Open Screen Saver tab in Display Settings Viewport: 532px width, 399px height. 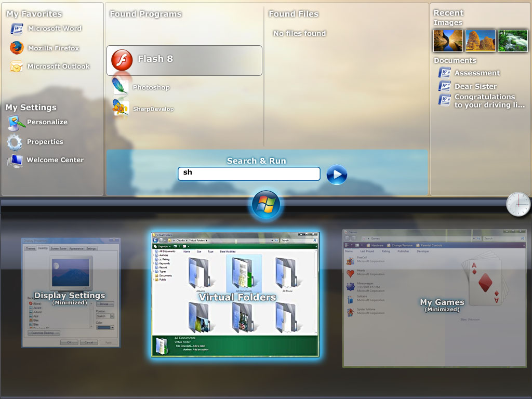tap(58, 248)
